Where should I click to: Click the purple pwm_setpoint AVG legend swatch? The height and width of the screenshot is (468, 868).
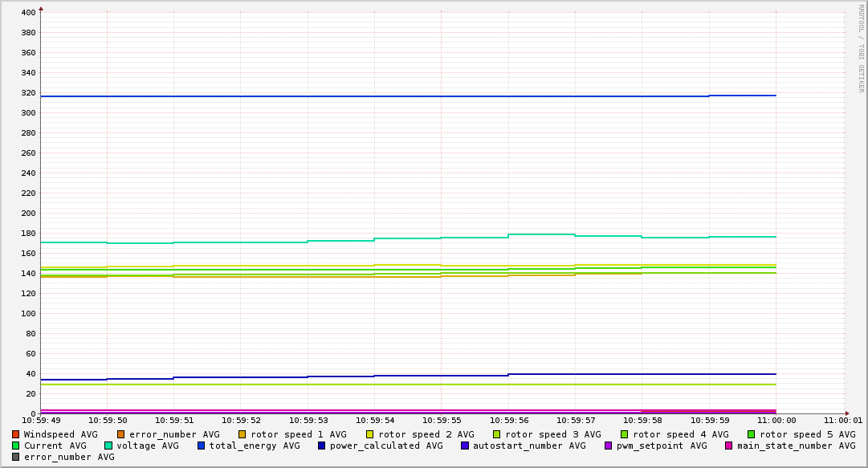coord(608,446)
